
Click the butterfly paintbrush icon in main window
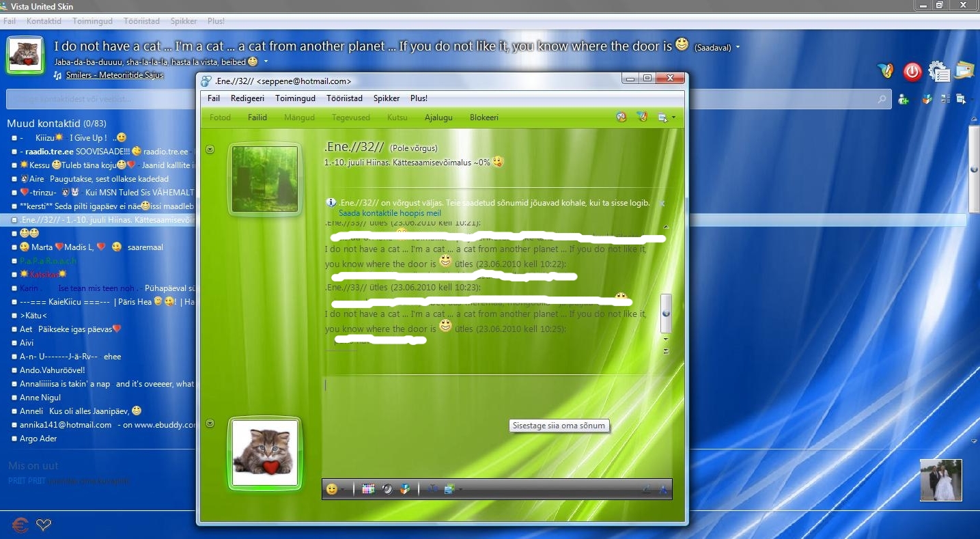click(x=886, y=70)
